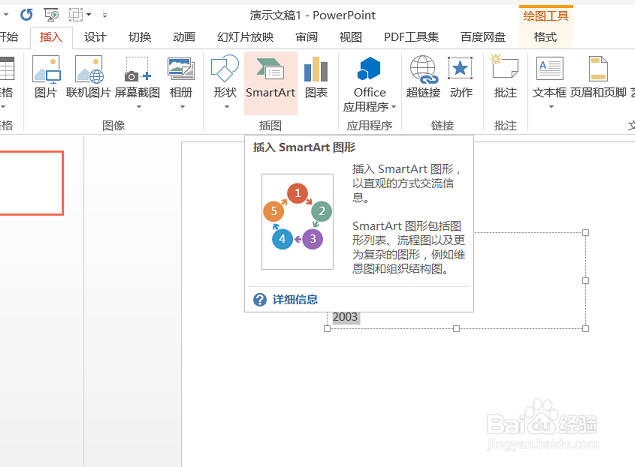Insert a hyperlink with 超链接
Screen dimensions: 635x467
(x=423, y=77)
